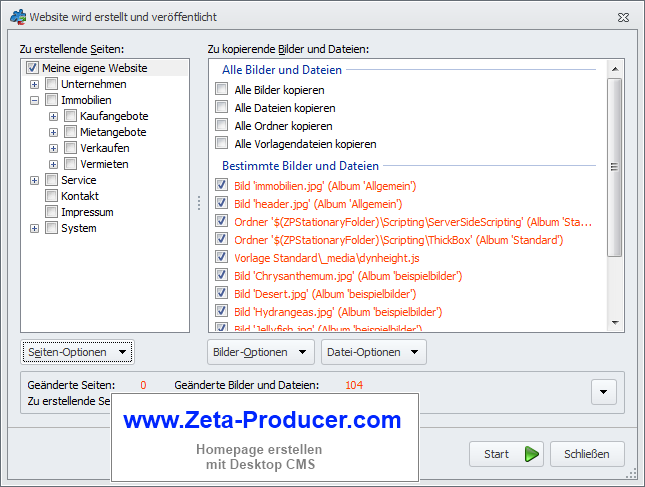Check the Kontakt page checkbox
This screenshot has width=645, height=487.
click(51, 196)
